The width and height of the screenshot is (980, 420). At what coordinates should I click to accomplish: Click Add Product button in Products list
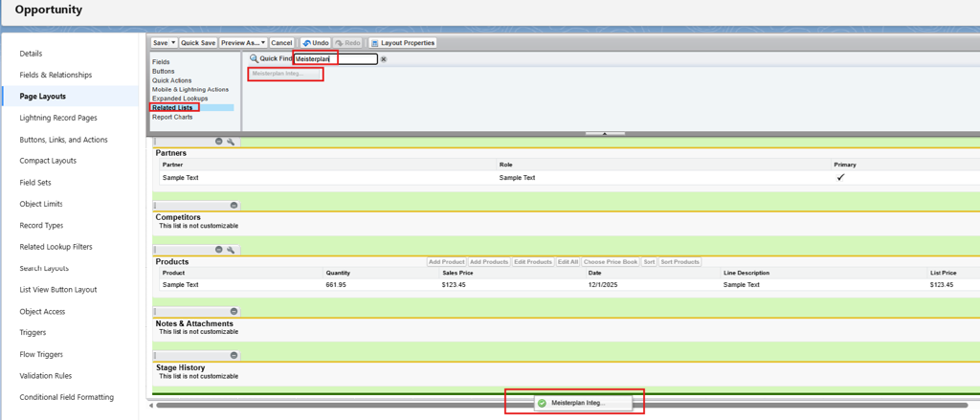[x=446, y=262]
